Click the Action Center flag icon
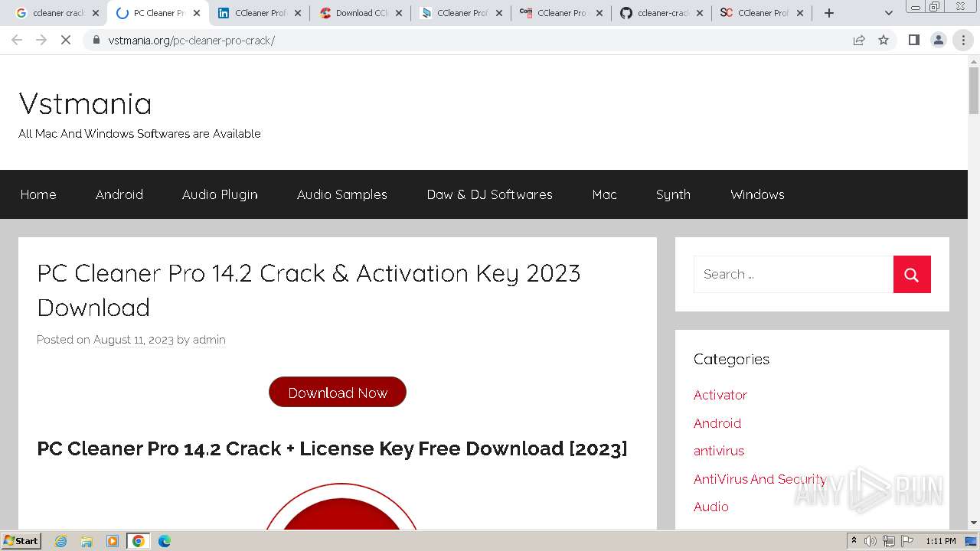980x551 pixels. pyautogui.click(x=907, y=541)
